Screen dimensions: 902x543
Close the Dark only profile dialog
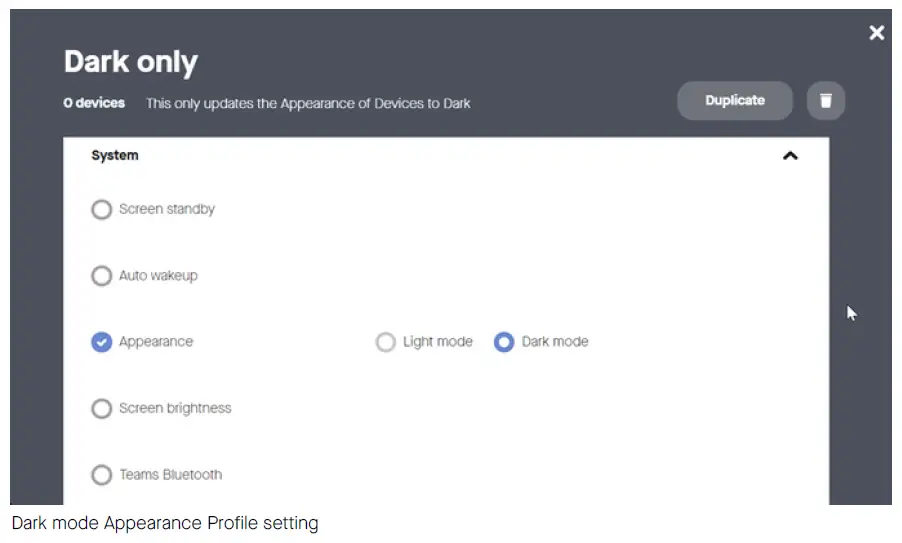(877, 33)
